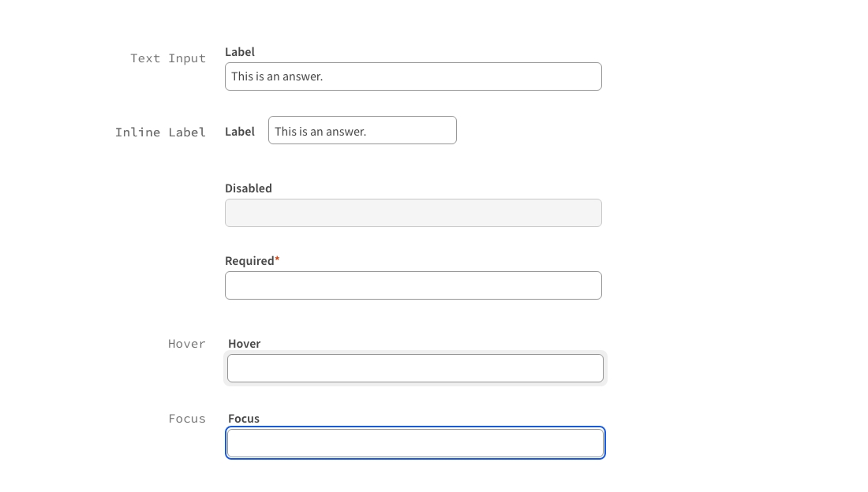868x492 pixels.
Task: Click the monospace Text Input heading
Action: point(168,58)
